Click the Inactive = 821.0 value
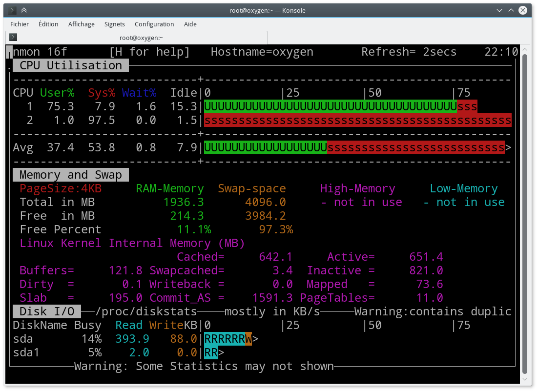This screenshot has width=538, height=392. (x=426, y=270)
